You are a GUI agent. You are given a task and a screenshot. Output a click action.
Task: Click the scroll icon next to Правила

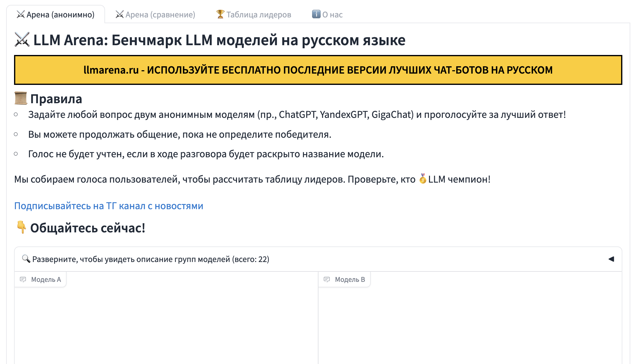[21, 98]
